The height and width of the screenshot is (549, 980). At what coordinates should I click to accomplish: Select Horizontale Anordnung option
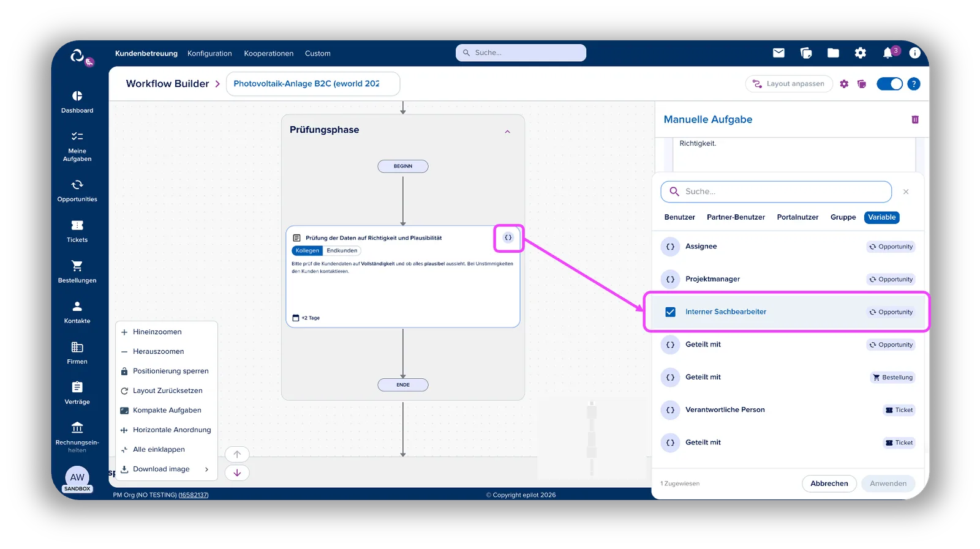(x=166, y=430)
